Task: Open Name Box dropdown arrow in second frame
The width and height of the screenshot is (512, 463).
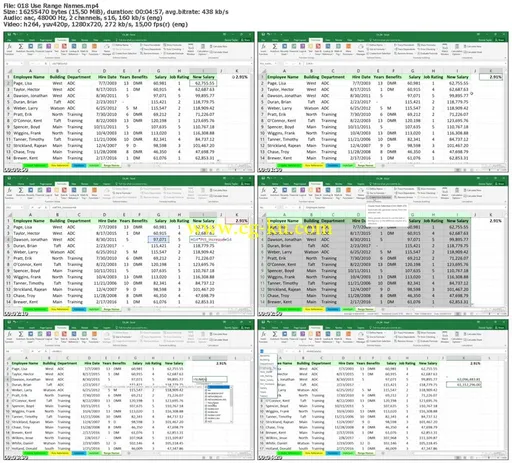Action: coord(276,63)
